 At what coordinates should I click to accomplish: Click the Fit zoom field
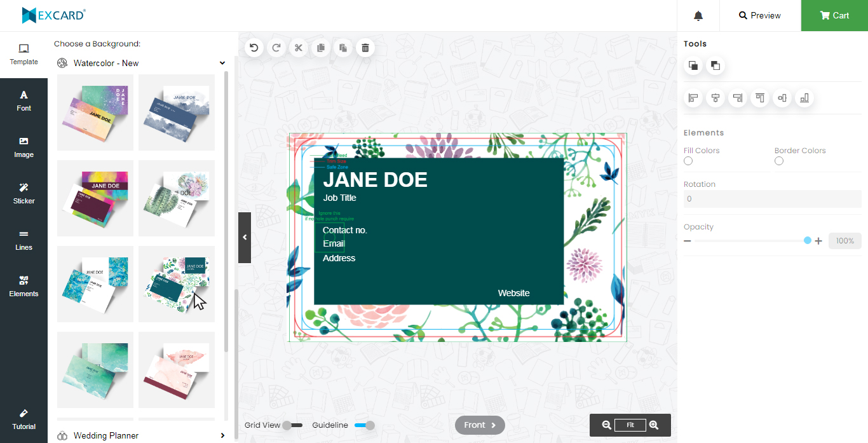tap(630, 425)
